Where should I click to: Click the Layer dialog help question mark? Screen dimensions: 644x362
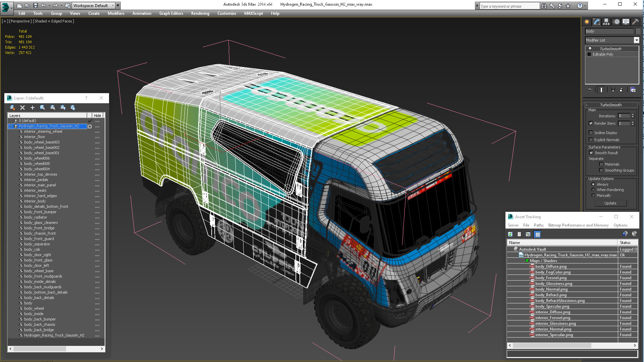[86, 98]
